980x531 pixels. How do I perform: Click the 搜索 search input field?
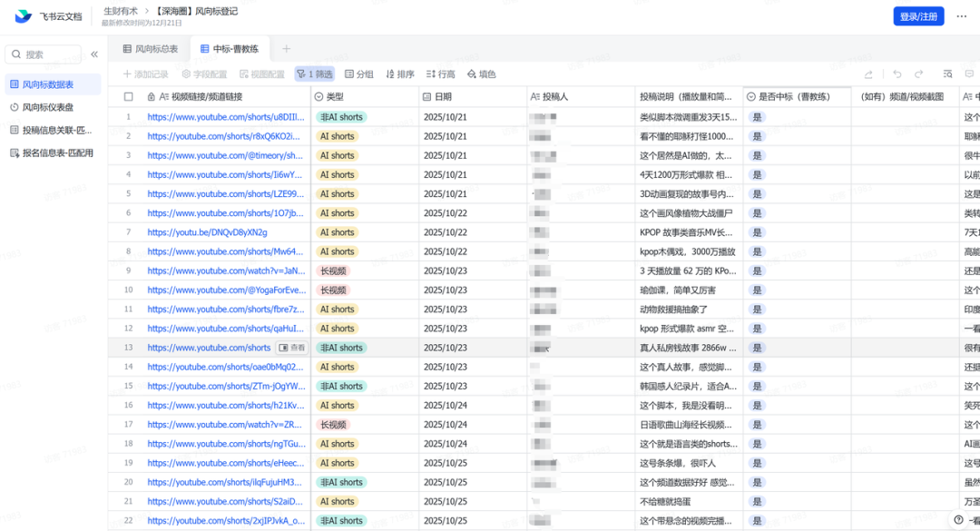[x=44, y=54]
